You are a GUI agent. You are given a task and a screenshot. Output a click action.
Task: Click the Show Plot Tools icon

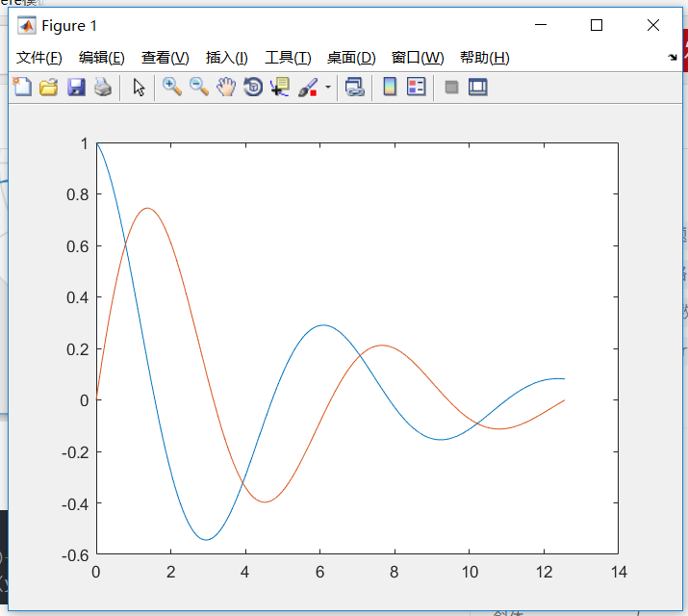click(478, 87)
